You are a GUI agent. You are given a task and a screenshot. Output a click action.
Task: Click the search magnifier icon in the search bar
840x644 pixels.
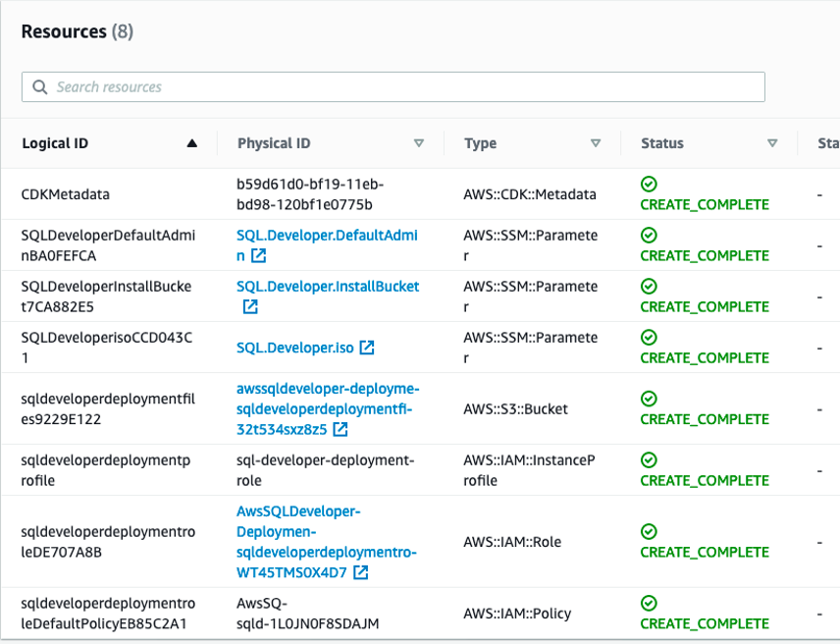click(x=40, y=86)
